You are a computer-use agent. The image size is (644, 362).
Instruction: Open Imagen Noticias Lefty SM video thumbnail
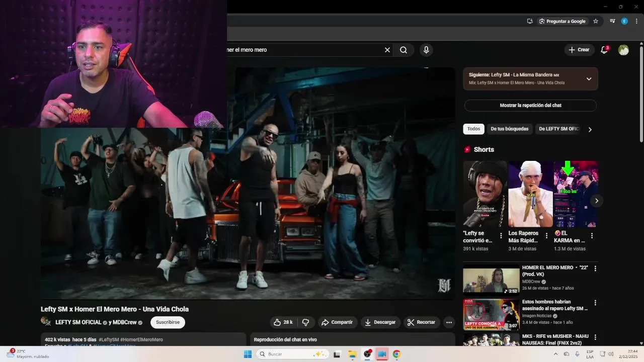[x=491, y=314]
